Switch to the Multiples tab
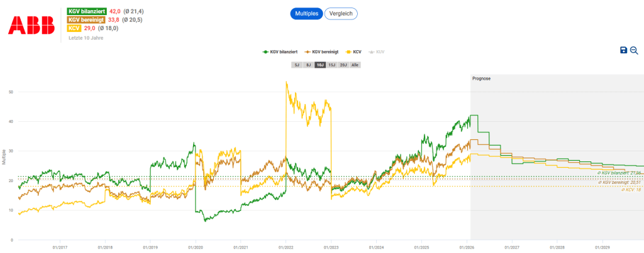This screenshot has width=644, height=253. click(307, 13)
